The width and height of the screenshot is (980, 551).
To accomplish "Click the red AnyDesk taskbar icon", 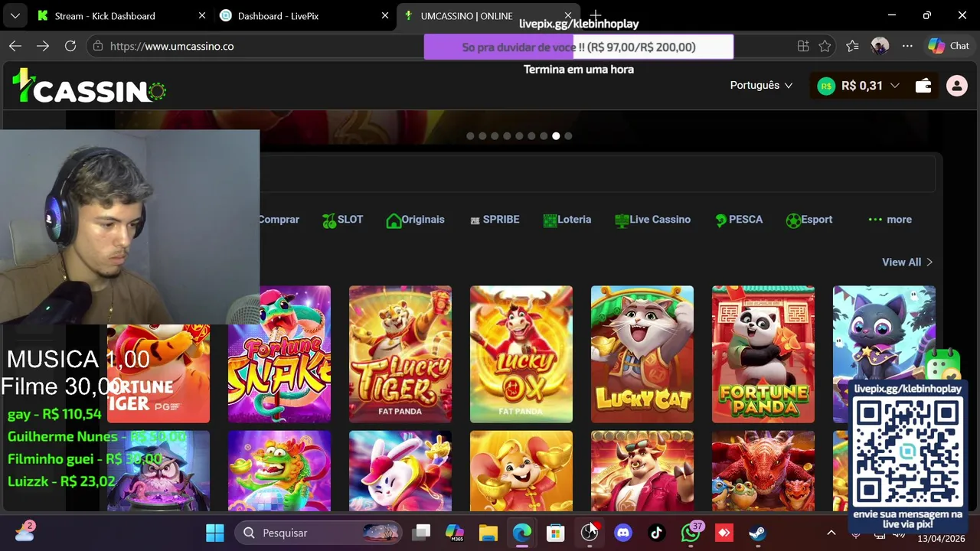I will (724, 533).
